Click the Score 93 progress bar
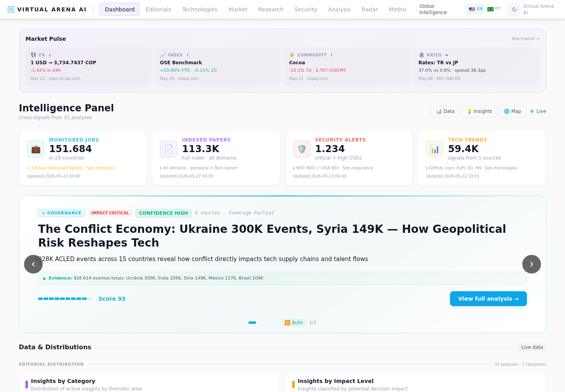The image size is (565, 392). pyautogui.click(x=65, y=299)
